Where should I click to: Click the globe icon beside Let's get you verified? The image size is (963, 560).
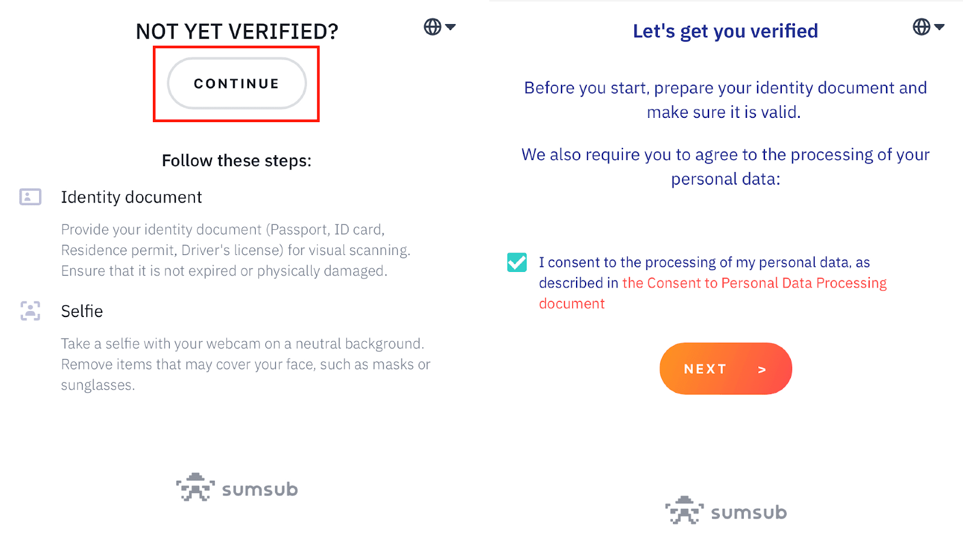921,27
